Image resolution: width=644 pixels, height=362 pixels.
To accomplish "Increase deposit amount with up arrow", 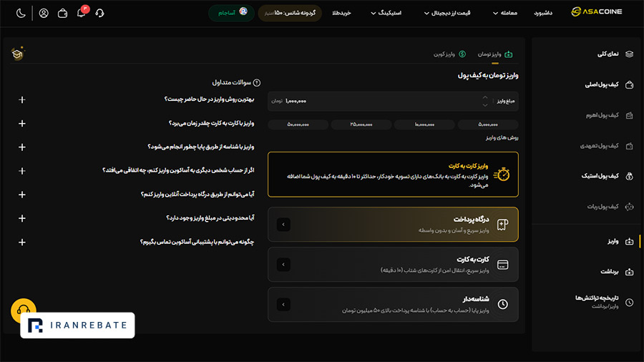I will (484, 97).
